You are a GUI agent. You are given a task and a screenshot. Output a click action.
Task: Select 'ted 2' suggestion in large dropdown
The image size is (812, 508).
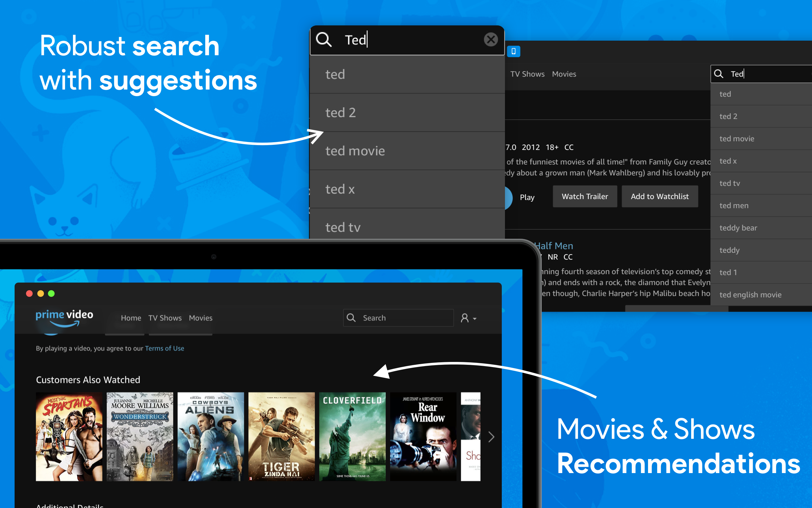pyautogui.click(x=407, y=112)
